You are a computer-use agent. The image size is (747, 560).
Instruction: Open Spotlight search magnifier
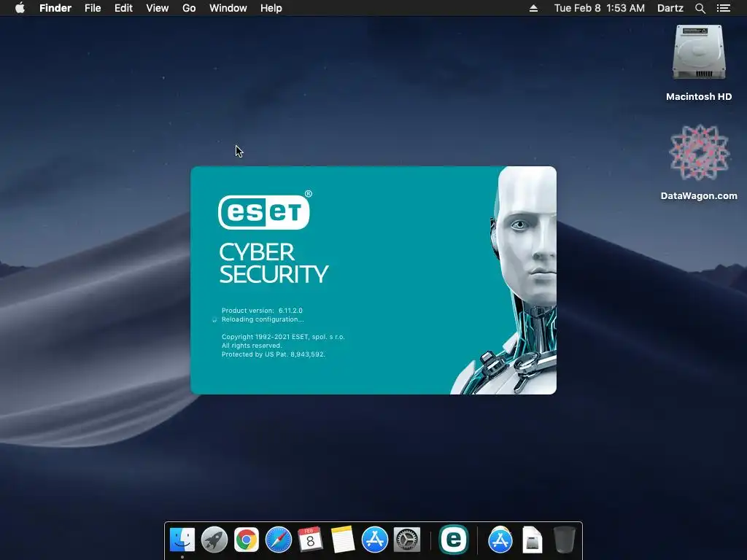click(700, 8)
